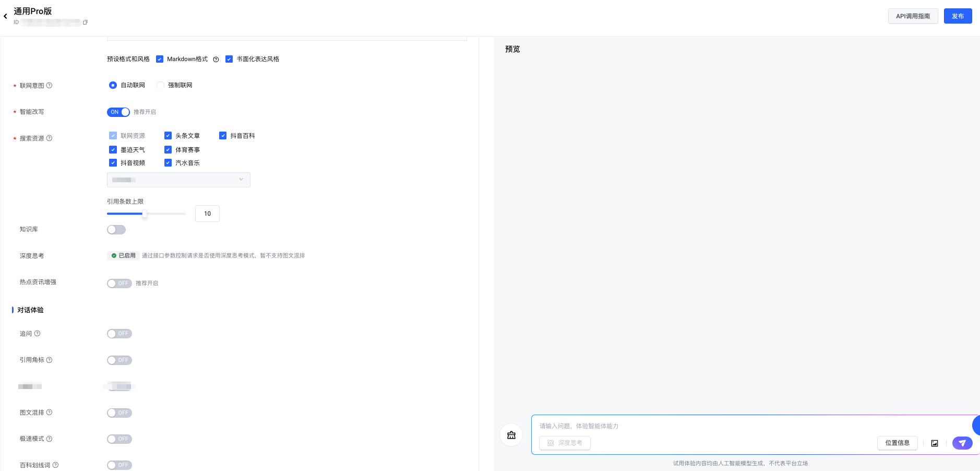Turn off the 智能改写 switch
The width and height of the screenshot is (980, 471).
118,112
